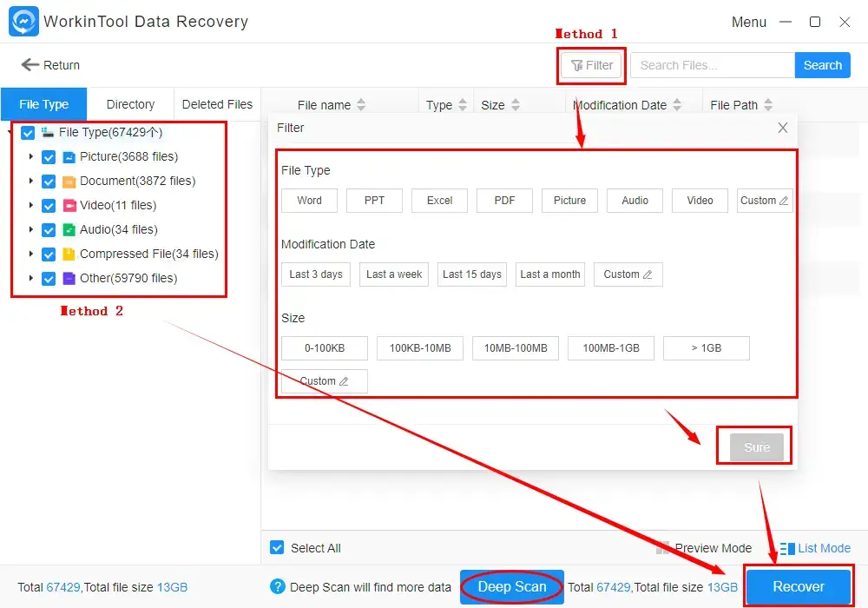The image size is (868, 608).
Task: Confirm filter with Sure button
Action: [757, 447]
